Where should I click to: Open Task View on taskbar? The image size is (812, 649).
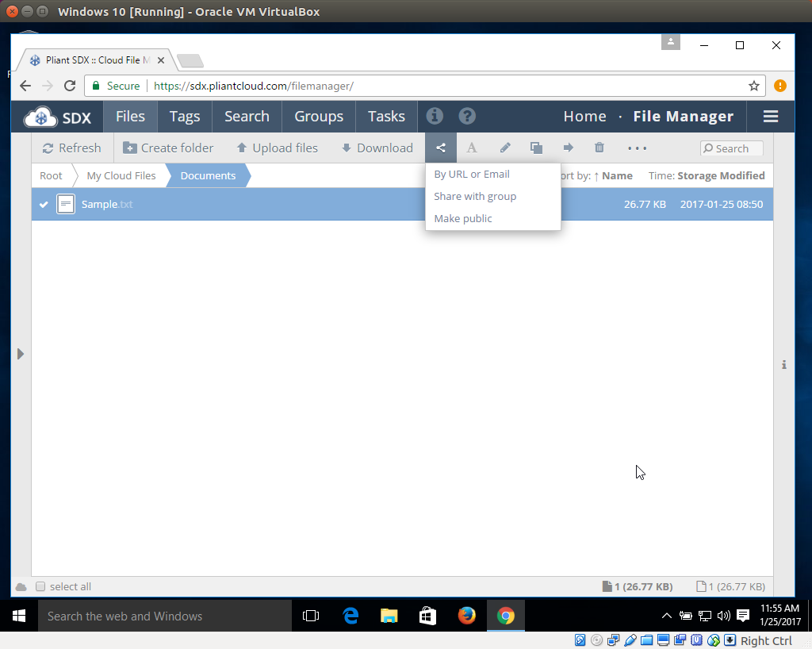(x=311, y=616)
